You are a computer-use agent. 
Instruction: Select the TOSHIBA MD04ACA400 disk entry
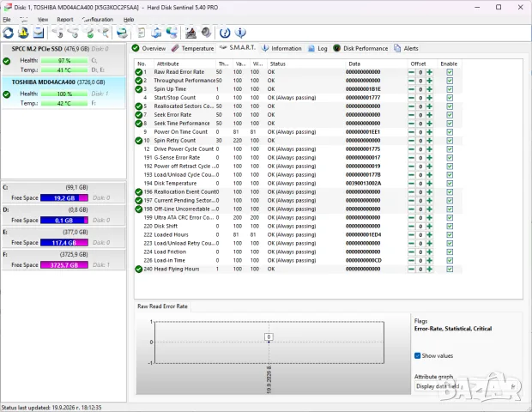pos(63,93)
